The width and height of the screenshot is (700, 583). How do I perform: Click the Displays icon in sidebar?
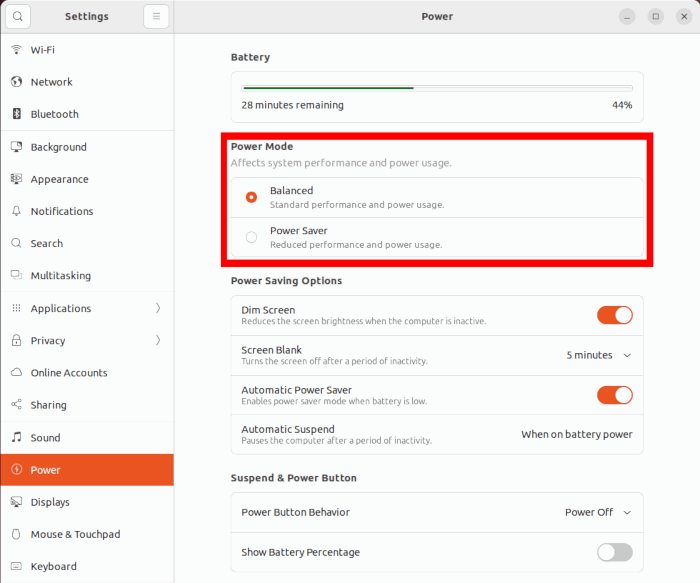(x=17, y=502)
